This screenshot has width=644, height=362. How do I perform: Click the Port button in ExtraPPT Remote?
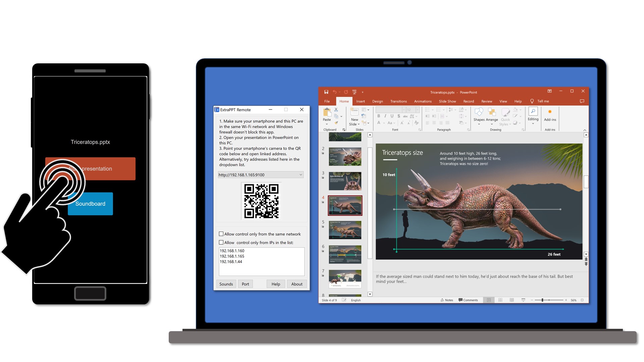[x=246, y=284]
